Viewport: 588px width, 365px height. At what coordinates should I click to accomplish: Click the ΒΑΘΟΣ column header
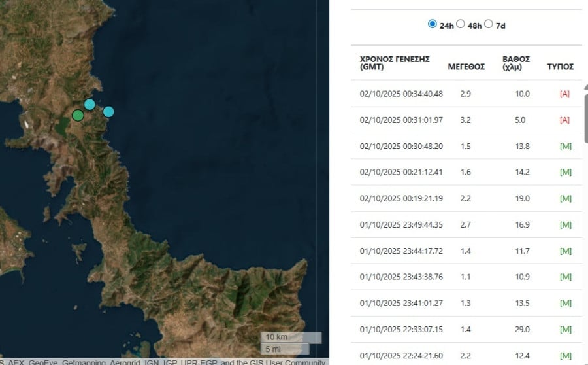click(x=516, y=63)
